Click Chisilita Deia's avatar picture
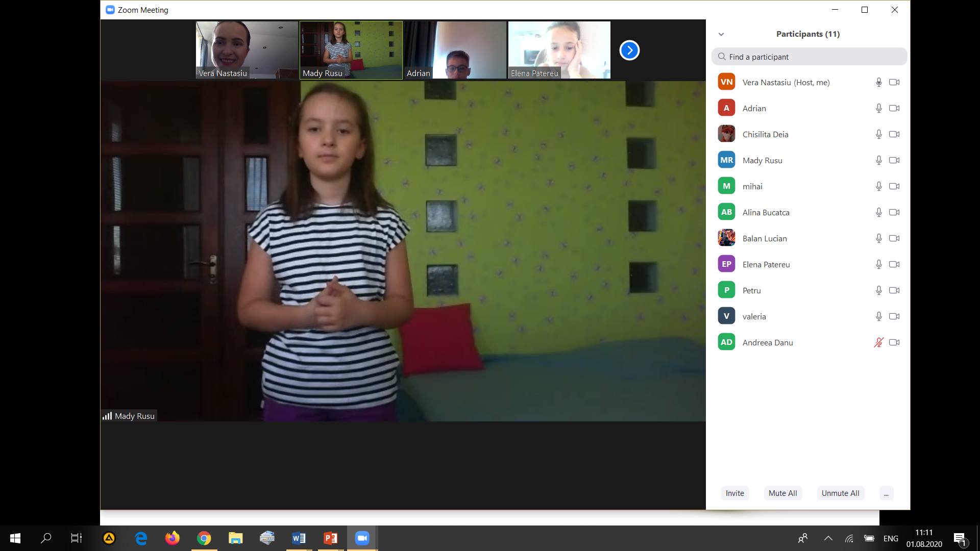The height and width of the screenshot is (551, 980). 726,134
